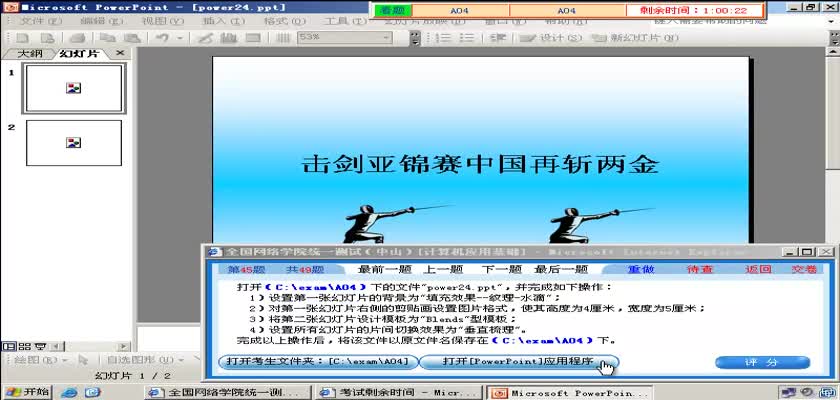Click the slide title 击剑亚锦赛中国再斩两金
Image resolution: width=840 pixels, height=400 pixels.
(x=481, y=164)
